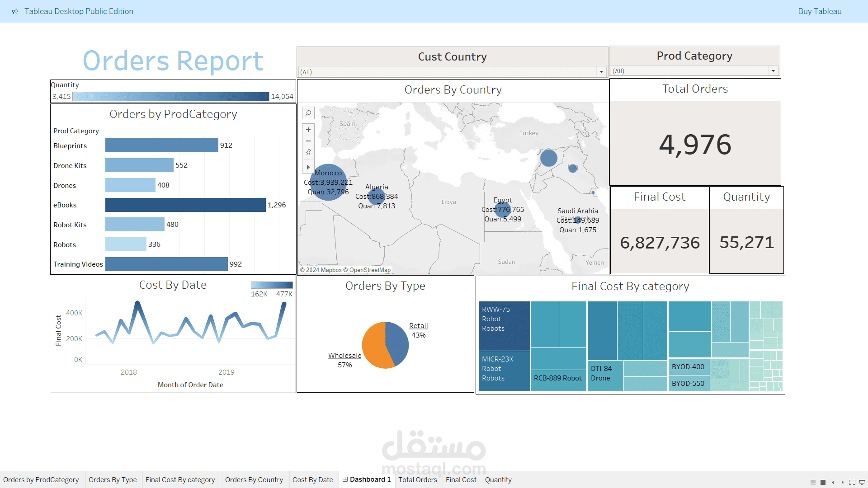Viewport: 868px width, 488px height.
Task: Enter presentation mode from the status bar
Action: (x=862, y=483)
